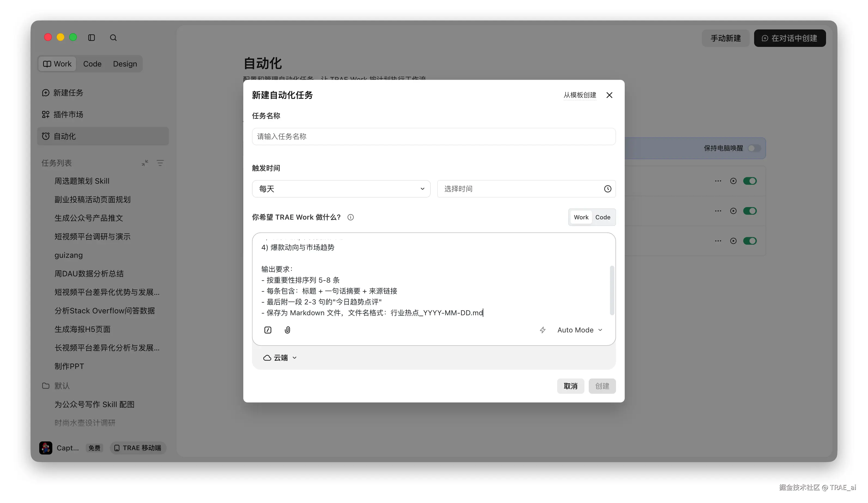The image size is (868, 503).
Task: Click the more options dots on the first automation row
Action: coord(718,181)
